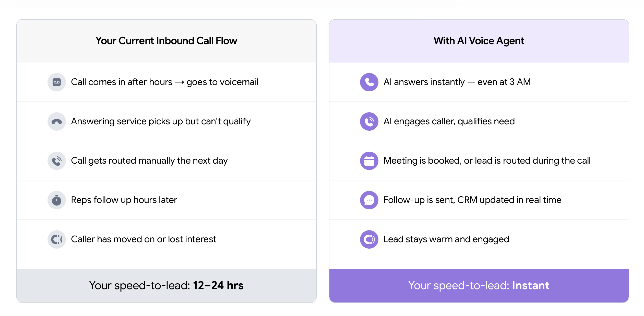Image resolution: width=644 pixels, height=316 pixels.
Task: Select the Your Current Inbound Call Flow heading
Action: (x=166, y=41)
